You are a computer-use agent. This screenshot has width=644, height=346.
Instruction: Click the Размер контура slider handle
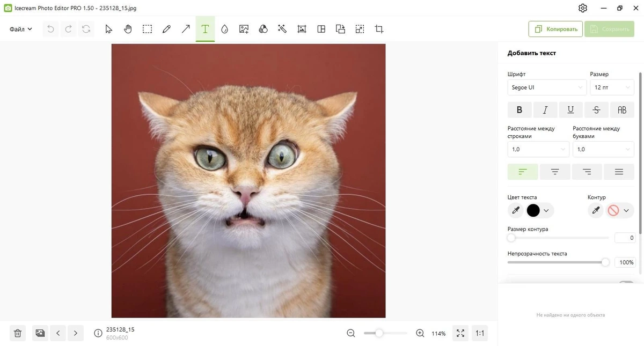point(511,238)
